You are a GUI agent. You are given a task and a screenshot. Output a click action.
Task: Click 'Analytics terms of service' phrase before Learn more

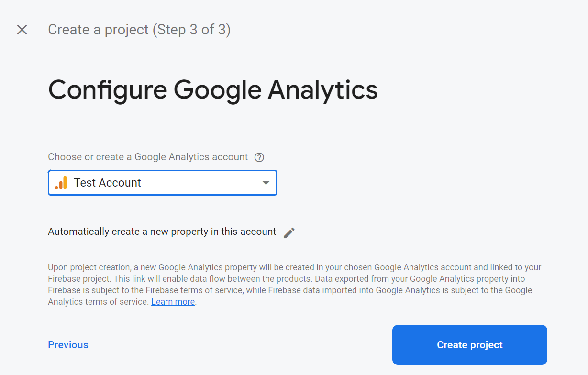(98, 302)
